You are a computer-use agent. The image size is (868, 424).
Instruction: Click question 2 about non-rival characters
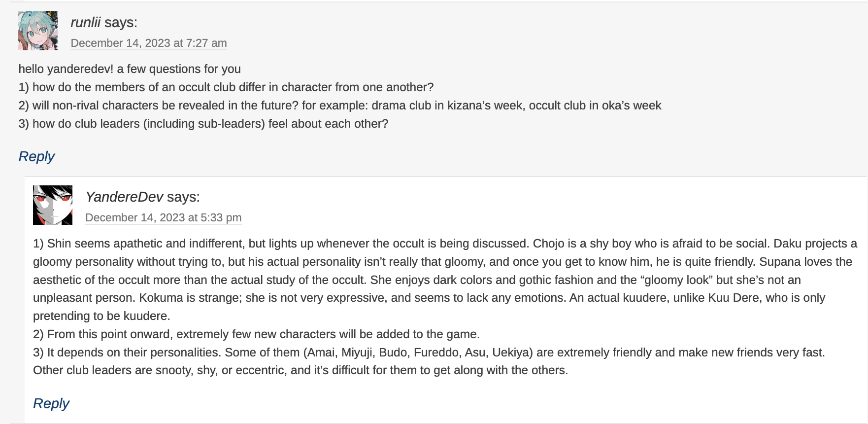coord(340,106)
